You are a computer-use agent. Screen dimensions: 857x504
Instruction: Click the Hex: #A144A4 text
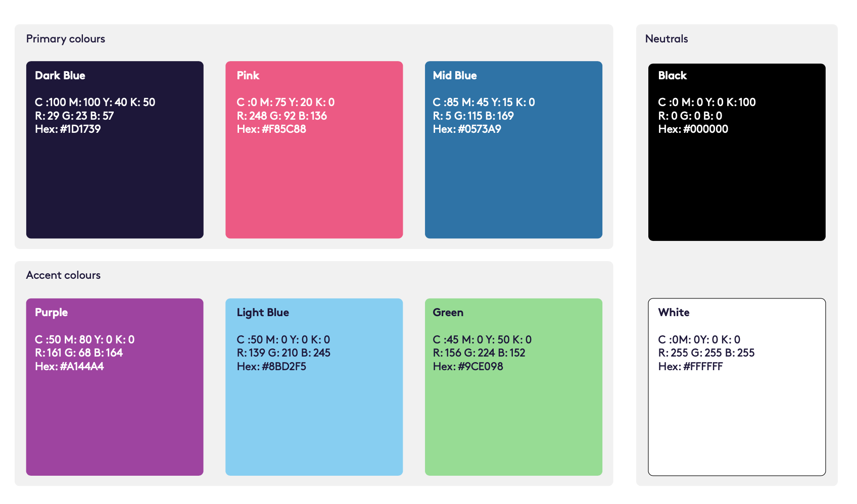coord(69,367)
